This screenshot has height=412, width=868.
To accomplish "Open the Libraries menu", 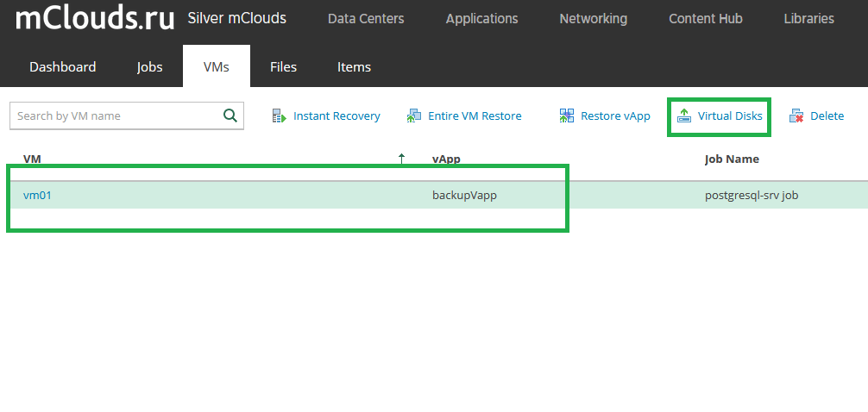I will pyautogui.click(x=808, y=19).
